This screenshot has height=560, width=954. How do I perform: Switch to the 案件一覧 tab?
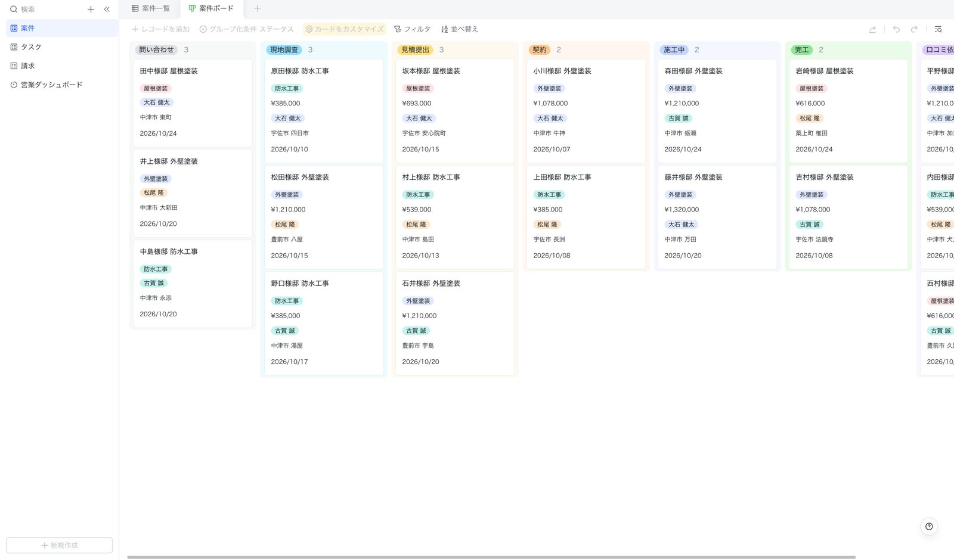click(x=151, y=8)
